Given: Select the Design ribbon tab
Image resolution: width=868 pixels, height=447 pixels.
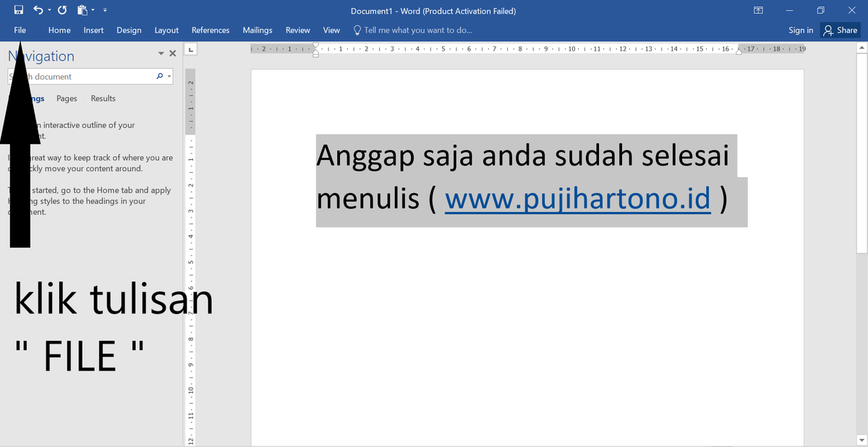Looking at the screenshot, I should point(129,30).
